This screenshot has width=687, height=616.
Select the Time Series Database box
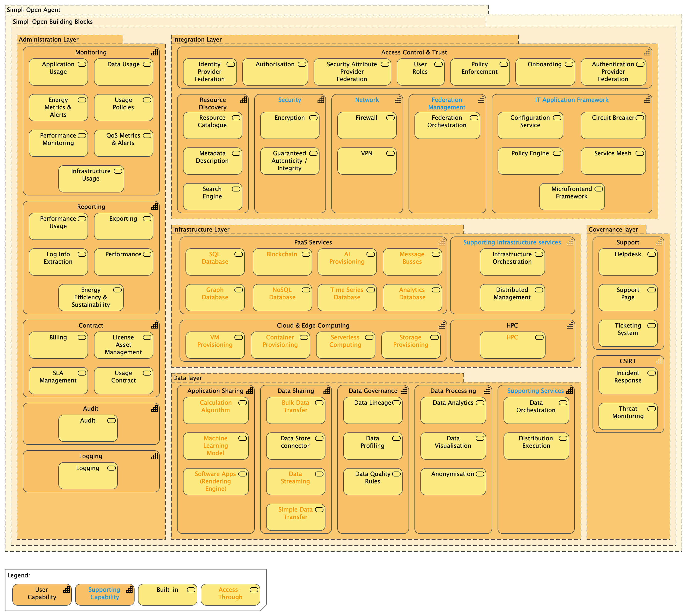tap(347, 298)
